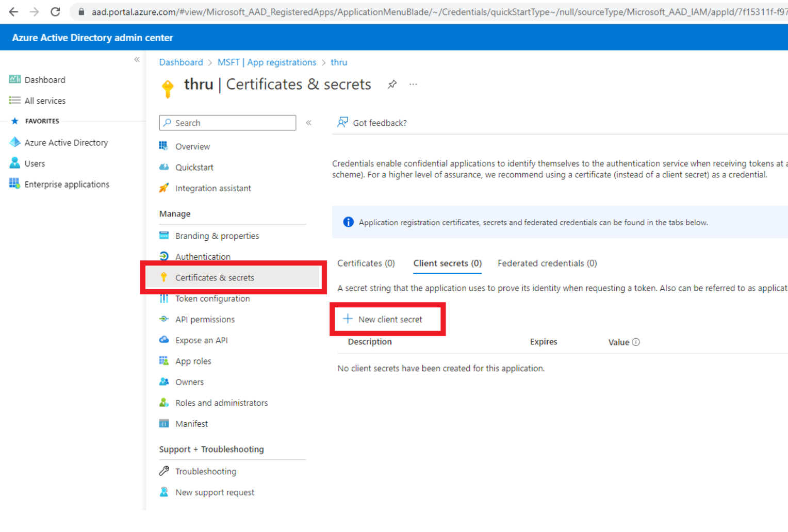Open the ellipsis more options menu
Image resolution: width=788 pixels, height=532 pixels.
click(413, 84)
